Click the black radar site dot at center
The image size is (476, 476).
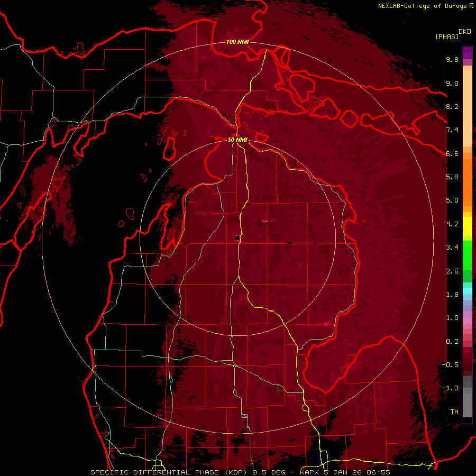237,239
